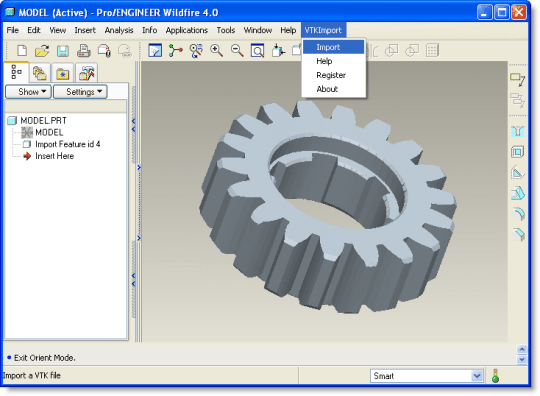Open the View menu
The image size is (540, 396).
[x=58, y=30]
